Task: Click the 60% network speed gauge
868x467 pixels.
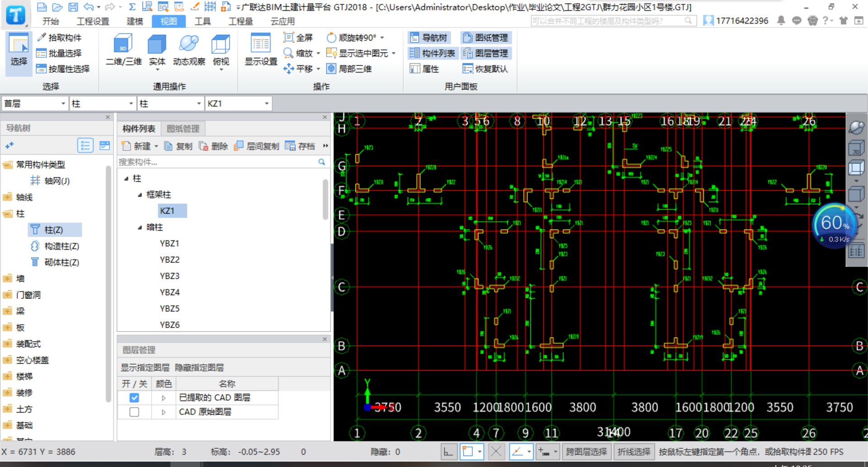Action: (835, 226)
